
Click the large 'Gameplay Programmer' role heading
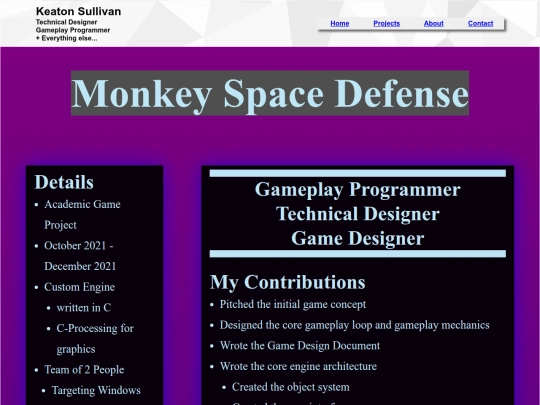pos(357,189)
